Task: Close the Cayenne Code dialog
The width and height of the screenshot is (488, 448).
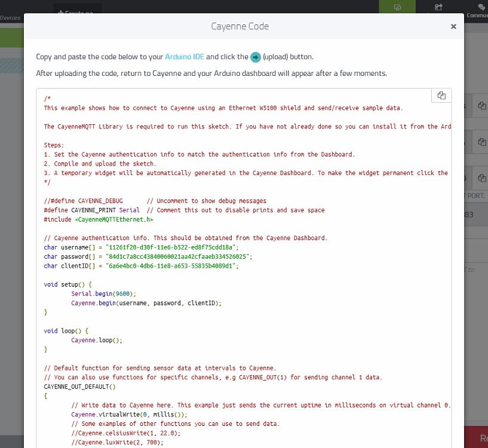Action: click(x=453, y=26)
